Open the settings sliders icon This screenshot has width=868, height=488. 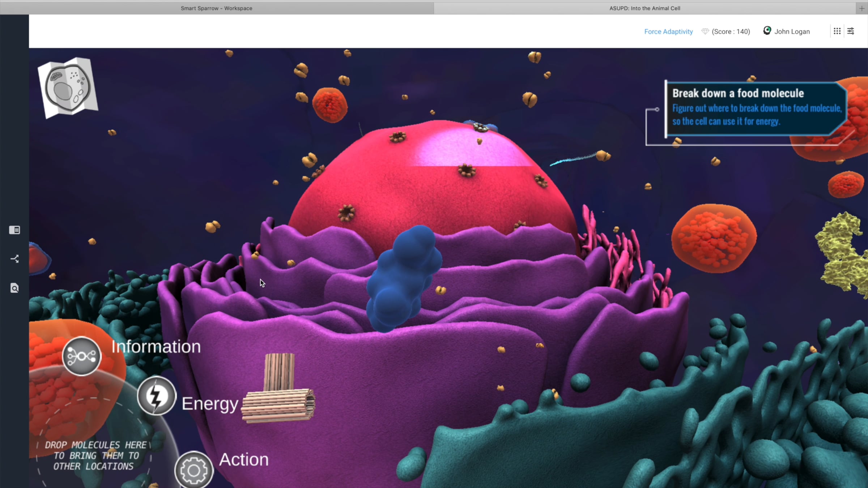tap(851, 31)
